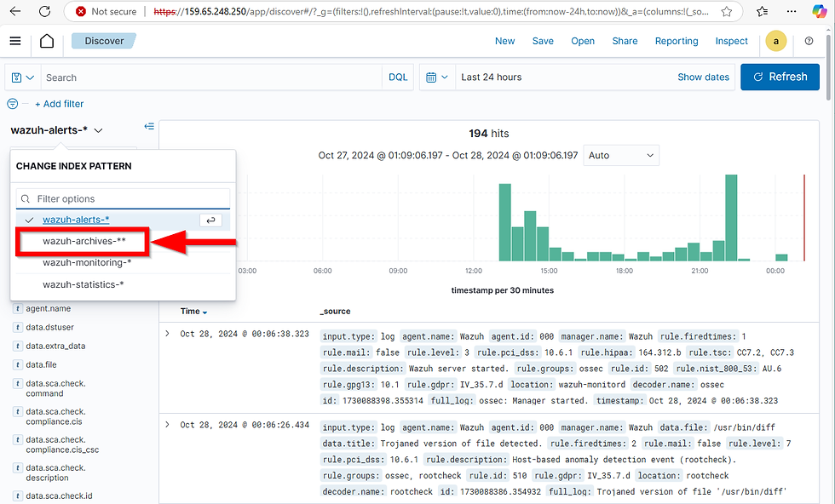The width and height of the screenshot is (835, 504).
Task: Open the help icon in header
Action: point(809,41)
